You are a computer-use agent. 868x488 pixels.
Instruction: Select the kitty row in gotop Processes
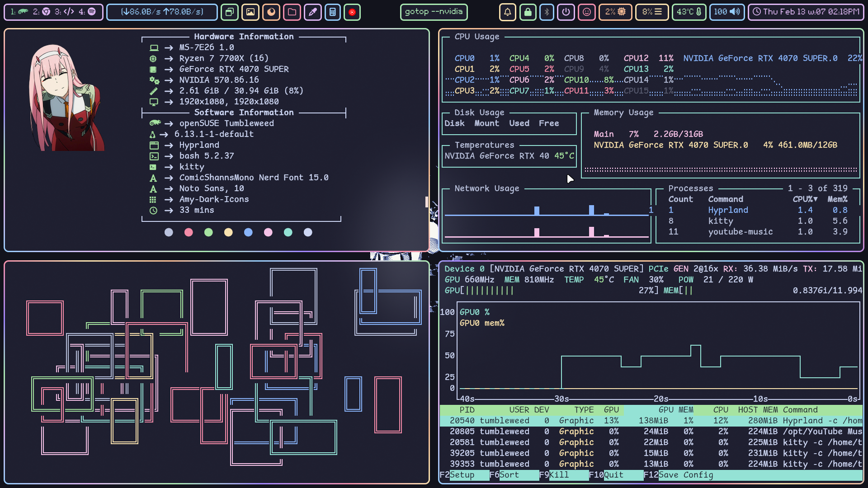tap(758, 221)
